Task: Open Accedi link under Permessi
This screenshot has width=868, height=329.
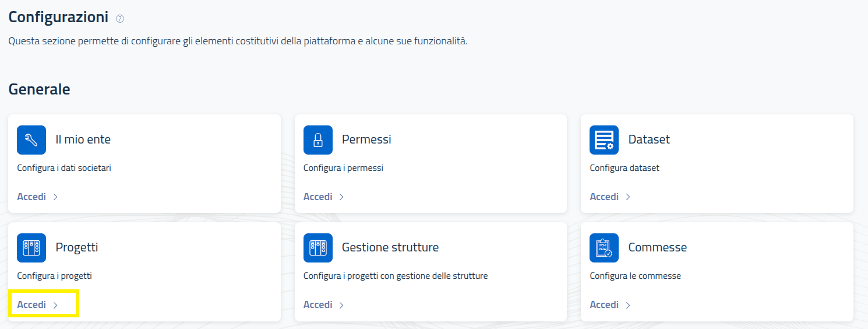Action: 324,197
